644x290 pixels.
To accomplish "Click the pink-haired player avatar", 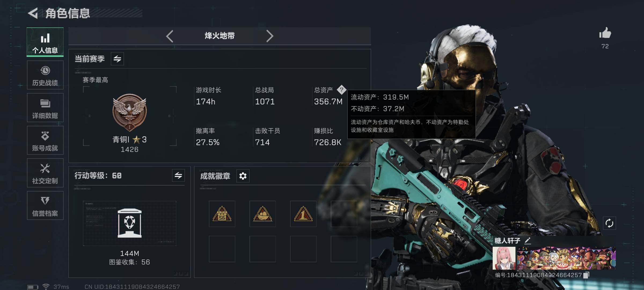I will (504, 258).
